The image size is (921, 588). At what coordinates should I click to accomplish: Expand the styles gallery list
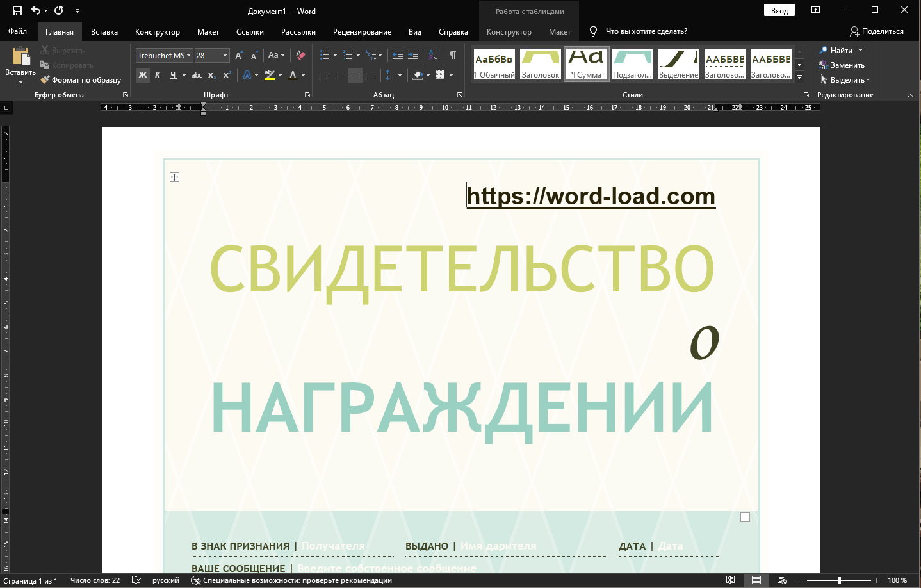coord(799,77)
